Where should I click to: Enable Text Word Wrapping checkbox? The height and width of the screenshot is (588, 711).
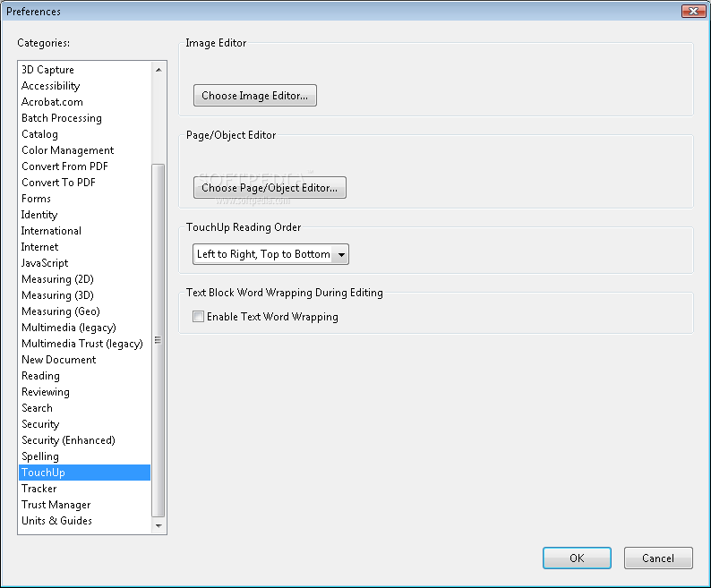(198, 317)
